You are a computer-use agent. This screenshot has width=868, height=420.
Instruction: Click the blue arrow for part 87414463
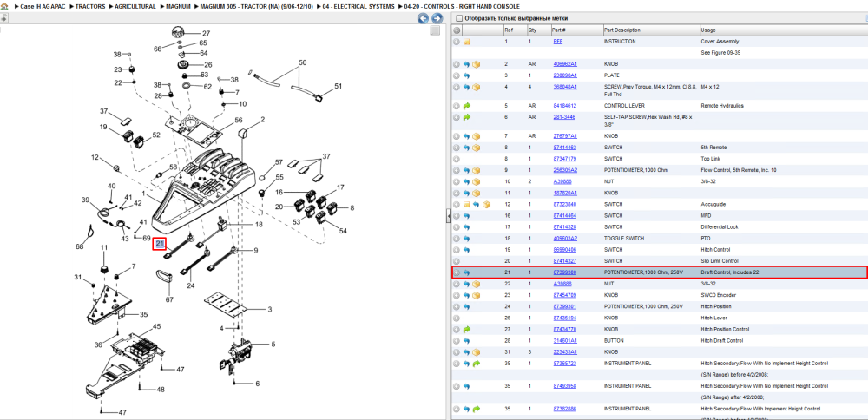point(466,148)
